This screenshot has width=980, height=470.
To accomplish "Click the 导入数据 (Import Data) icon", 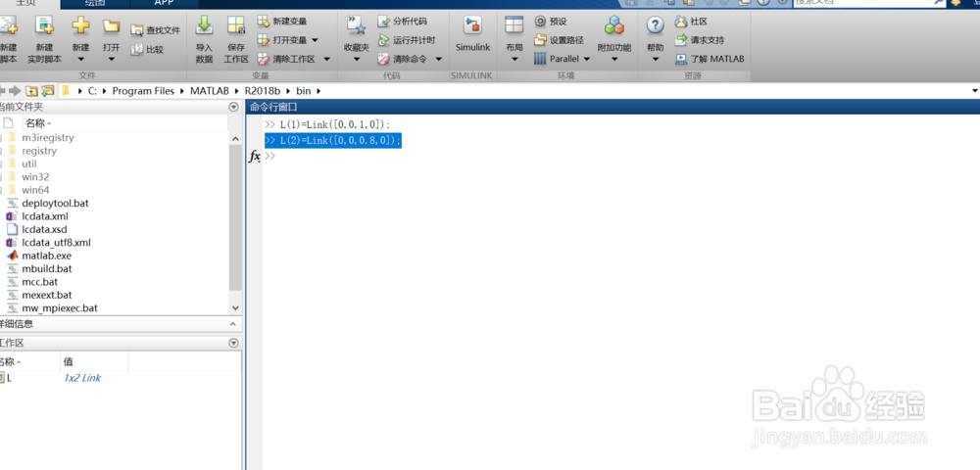I will click(205, 24).
